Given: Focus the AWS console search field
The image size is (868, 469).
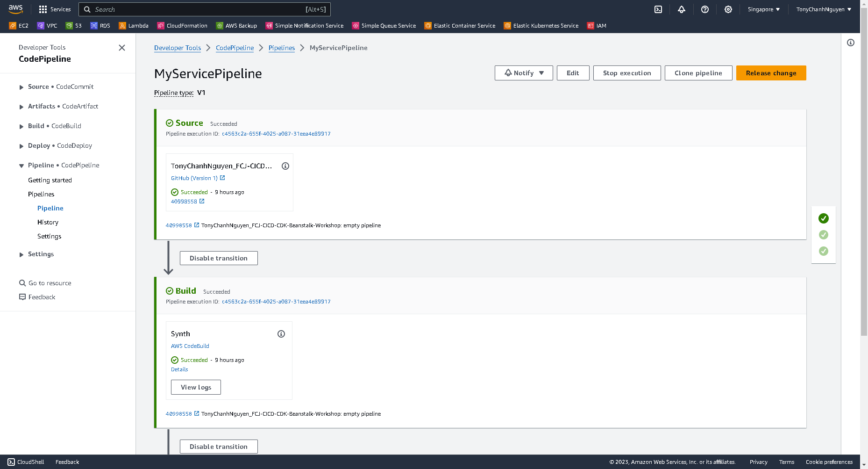Looking at the screenshot, I should (x=205, y=9).
